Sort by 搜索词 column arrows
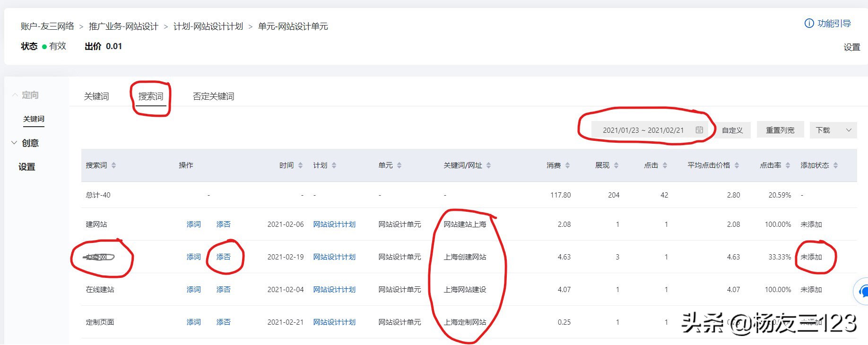Image resolution: width=868 pixels, height=345 pixels. click(x=113, y=165)
